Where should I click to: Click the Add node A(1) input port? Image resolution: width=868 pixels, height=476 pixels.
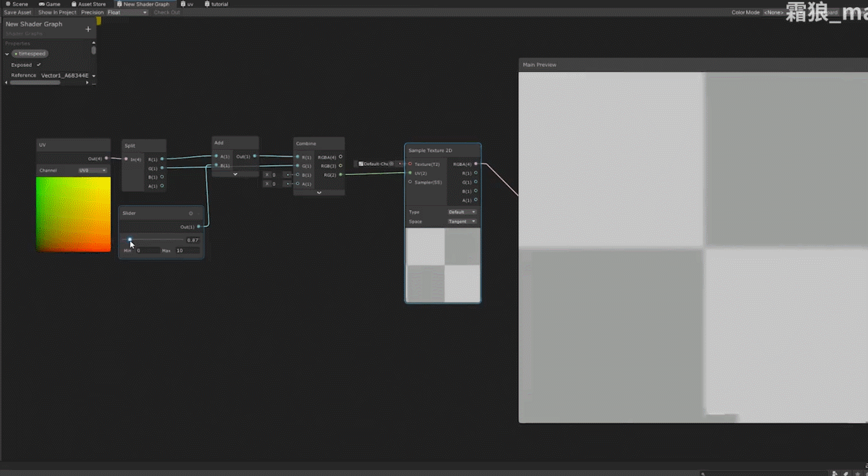click(x=216, y=156)
